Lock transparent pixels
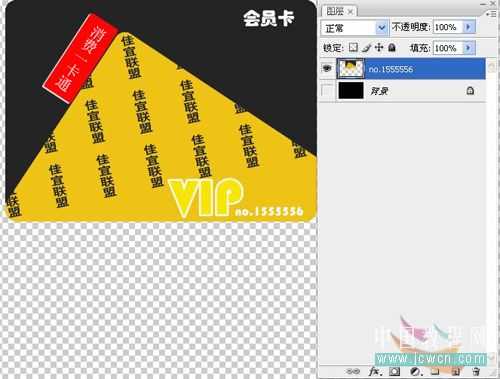The height and width of the screenshot is (379, 500). [353, 47]
